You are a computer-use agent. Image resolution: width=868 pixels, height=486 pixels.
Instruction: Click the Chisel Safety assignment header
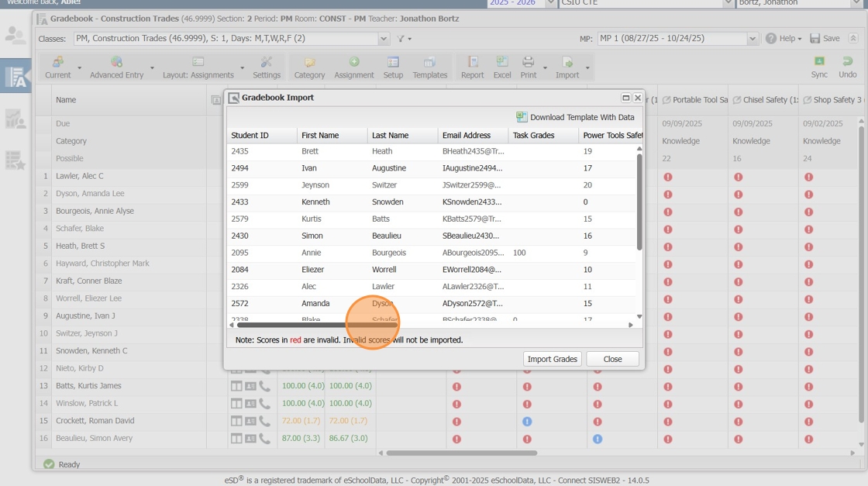[764, 100]
